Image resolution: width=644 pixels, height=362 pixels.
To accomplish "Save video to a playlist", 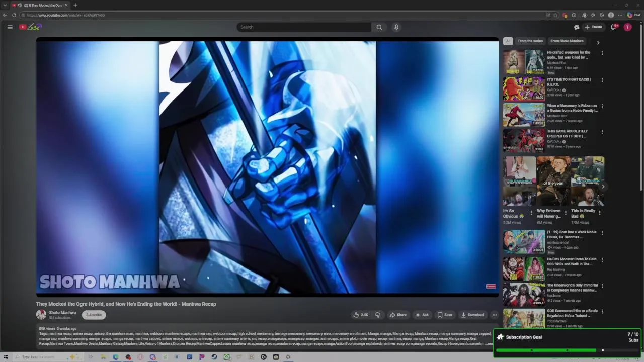I will click(445, 315).
